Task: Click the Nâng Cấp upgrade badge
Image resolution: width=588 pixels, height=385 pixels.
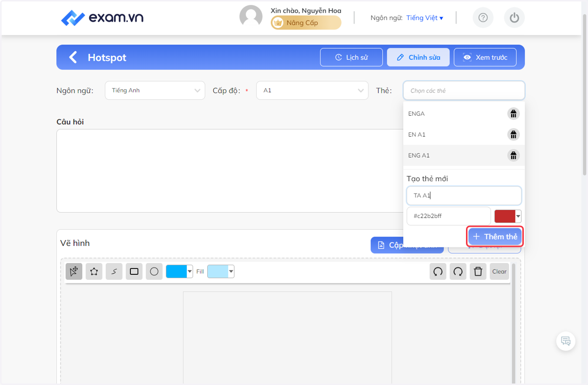Action: tap(306, 23)
